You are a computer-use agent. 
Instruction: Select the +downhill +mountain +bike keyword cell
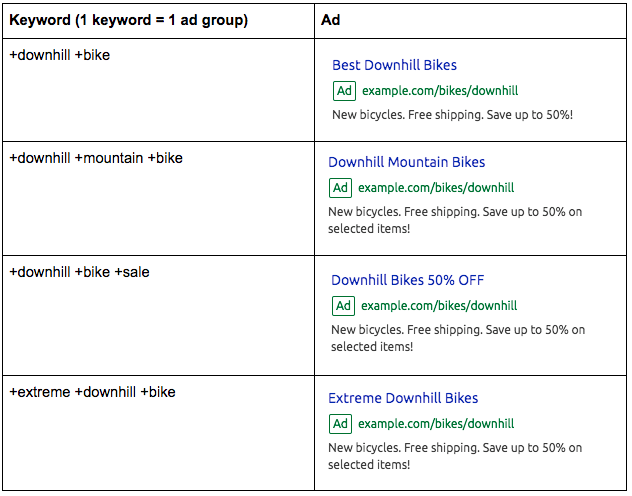point(96,158)
